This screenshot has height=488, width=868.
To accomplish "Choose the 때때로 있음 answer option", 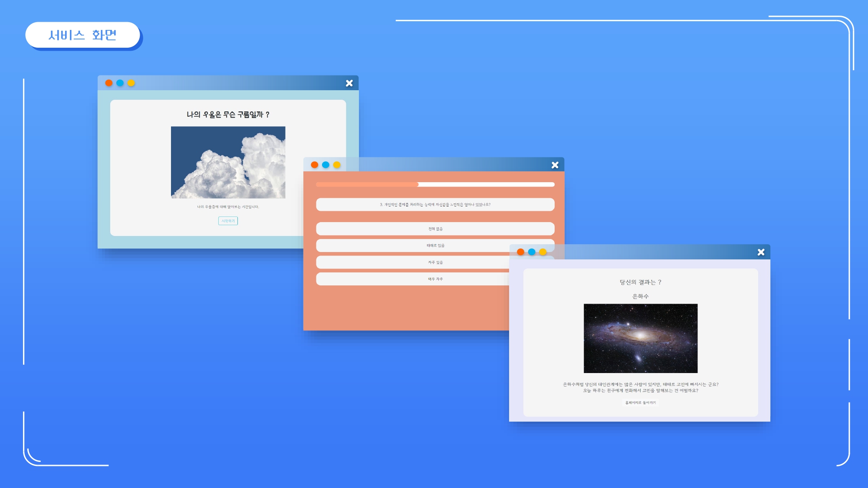I will pos(435,246).
